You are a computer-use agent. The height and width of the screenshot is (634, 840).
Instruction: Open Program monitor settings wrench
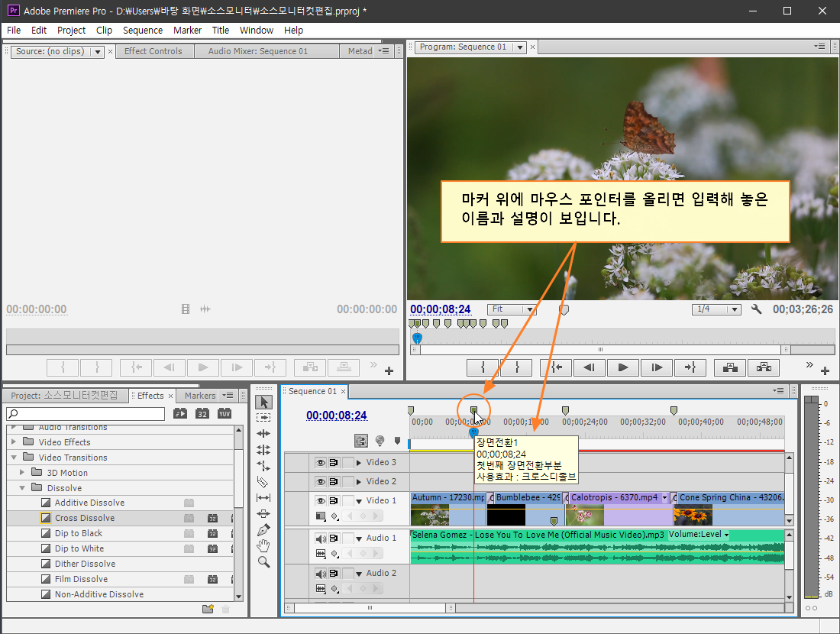[x=756, y=309]
